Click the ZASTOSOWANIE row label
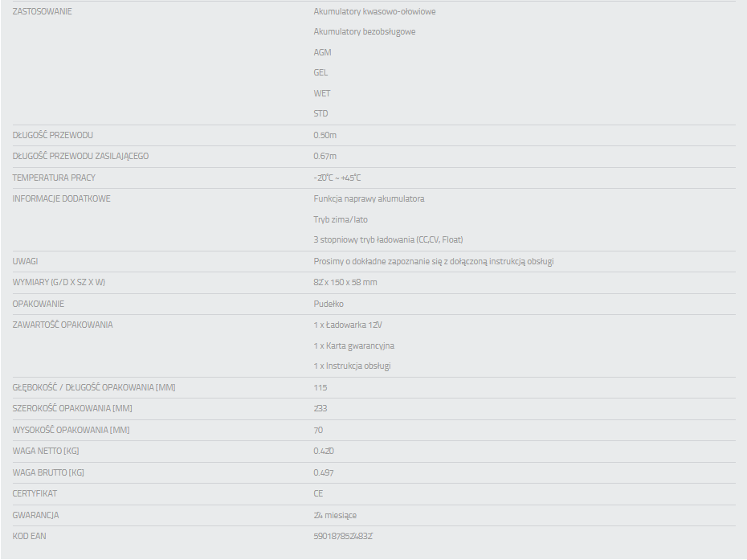Image resolution: width=747 pixels, height=560 pixels. tap(42, 11)
